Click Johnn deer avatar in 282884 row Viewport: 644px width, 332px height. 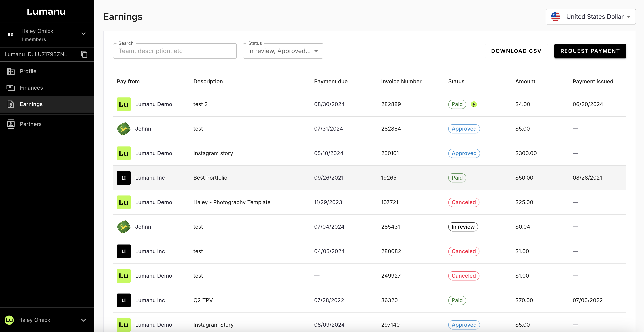pyautogui.click(x=124, y=129)
